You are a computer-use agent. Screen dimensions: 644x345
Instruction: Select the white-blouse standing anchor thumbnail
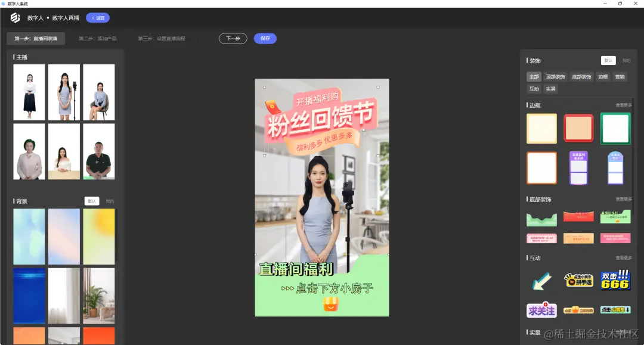click(x=29, y=92)
